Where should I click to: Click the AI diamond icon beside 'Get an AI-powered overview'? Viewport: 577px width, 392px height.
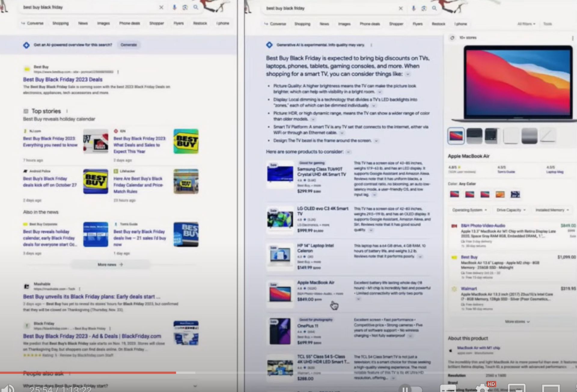26,45
